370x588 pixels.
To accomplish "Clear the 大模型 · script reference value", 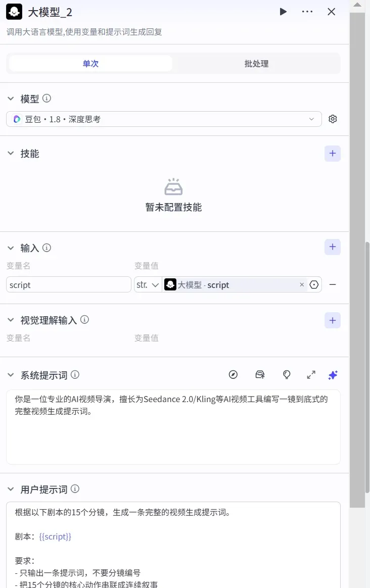I will [302, 284].
